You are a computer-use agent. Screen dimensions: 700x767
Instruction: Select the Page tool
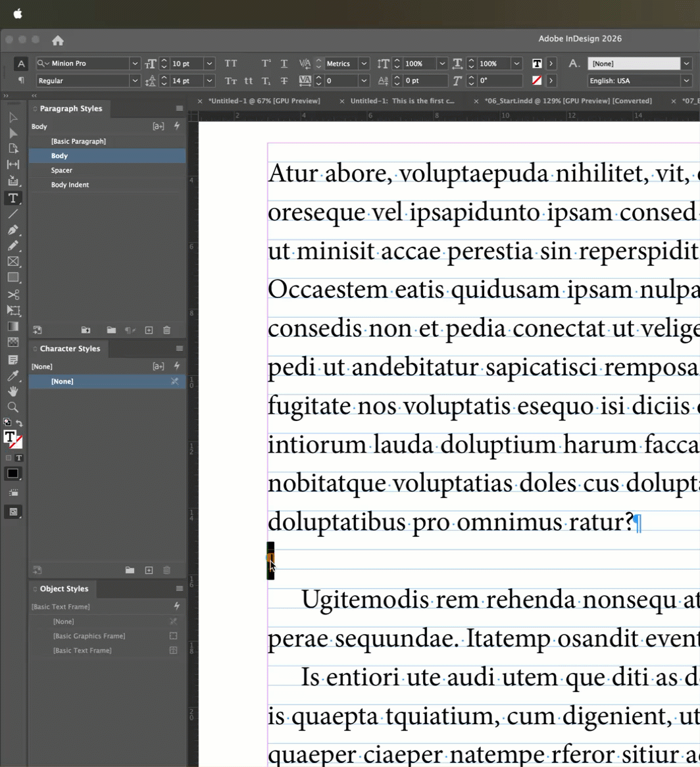[13, 149]
